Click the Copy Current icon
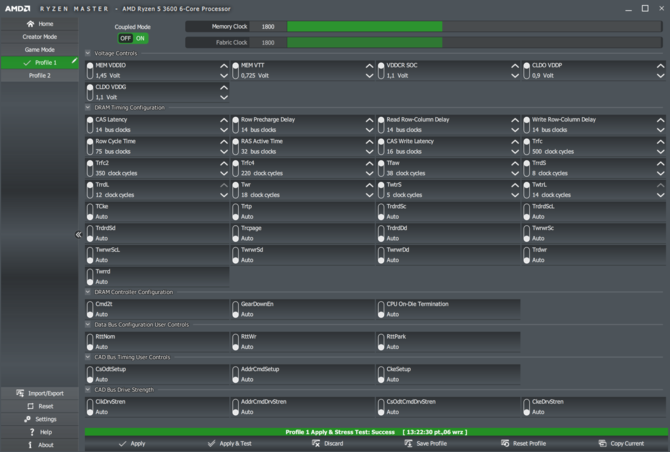 [602, 443]
